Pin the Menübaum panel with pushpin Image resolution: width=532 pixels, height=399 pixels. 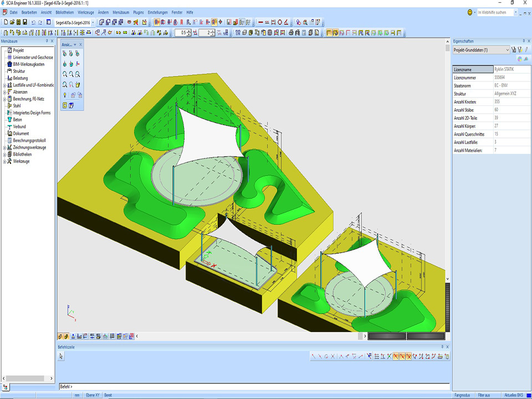45,41
